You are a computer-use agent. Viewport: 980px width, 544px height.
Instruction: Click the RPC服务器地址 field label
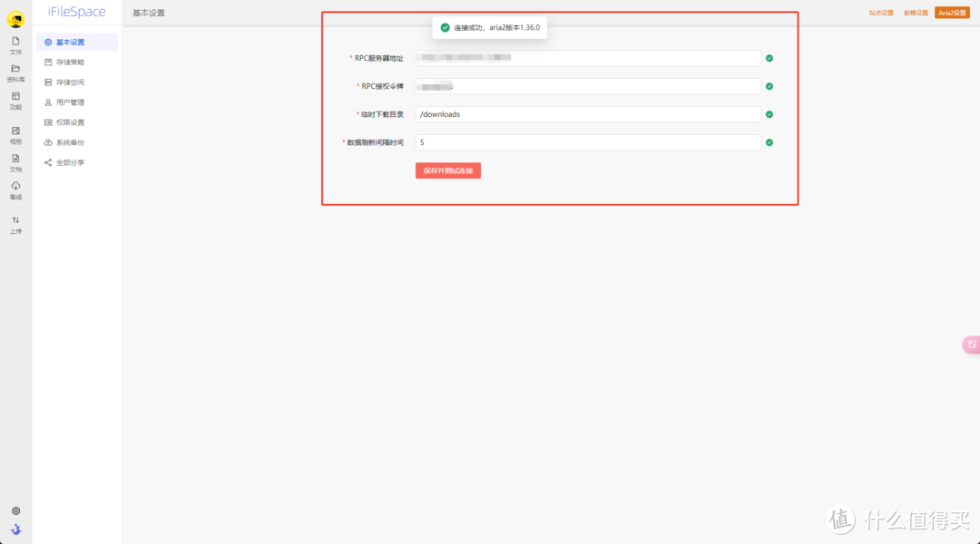[378, 58]
